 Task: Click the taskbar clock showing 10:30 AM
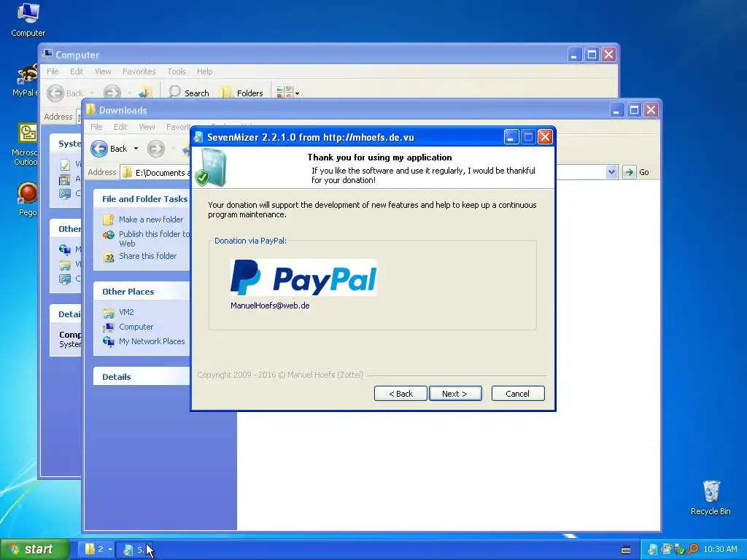point(720,550)
